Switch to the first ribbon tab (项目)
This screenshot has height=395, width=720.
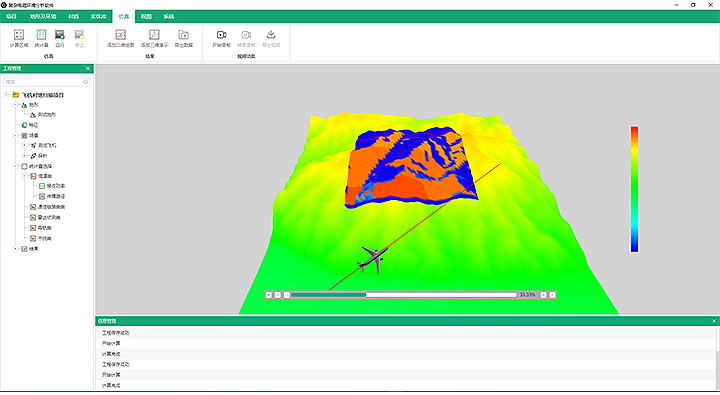[11, 17]
